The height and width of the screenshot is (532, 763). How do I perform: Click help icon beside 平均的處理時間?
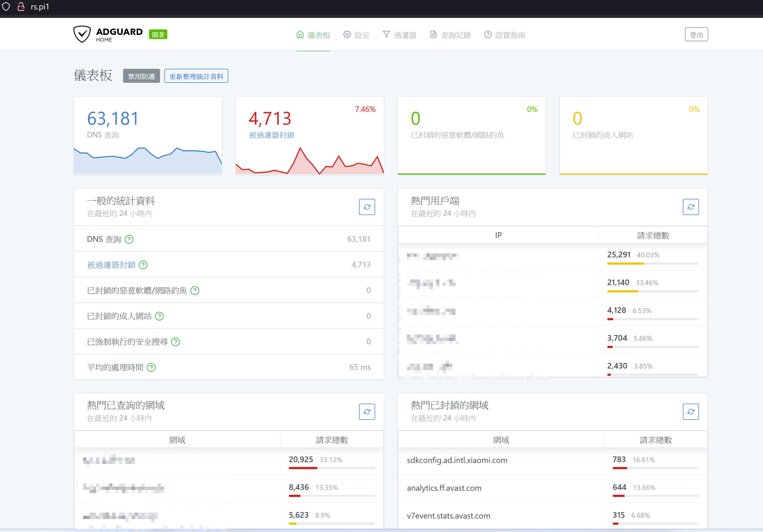pyautogui.click(x=151, y=367)
